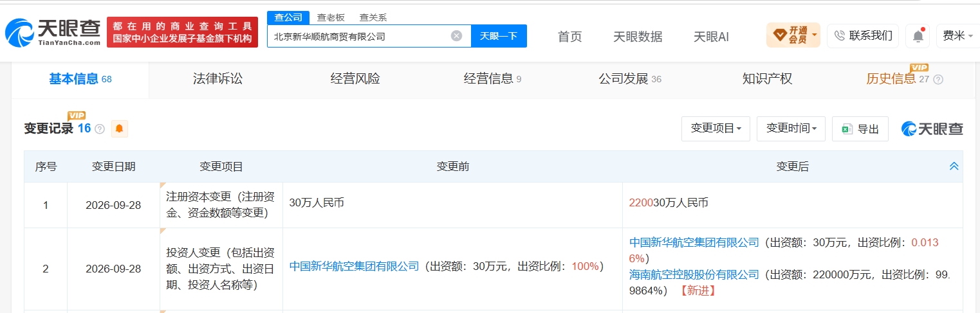The height and width of the screenshot is (313, 980).
Task: Select the 查公司 search tab
Action: tap(289, 17)
